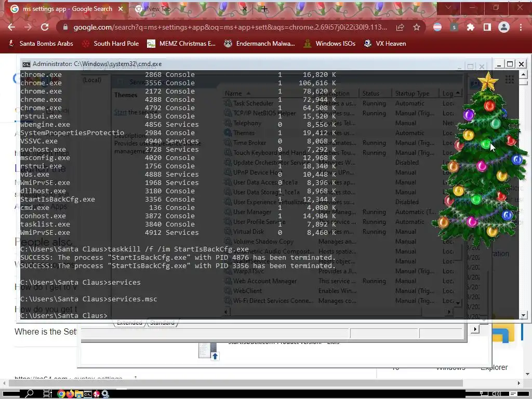This screenshot has height=399, width=532.
Task: Select the Task Scheduler service row
Action: [x=253, y=103]
